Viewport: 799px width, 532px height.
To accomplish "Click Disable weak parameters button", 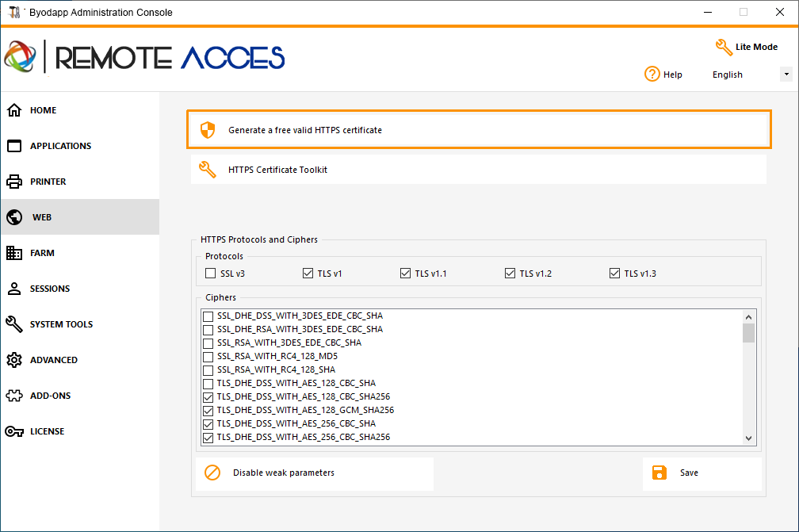I will (315, 473).
